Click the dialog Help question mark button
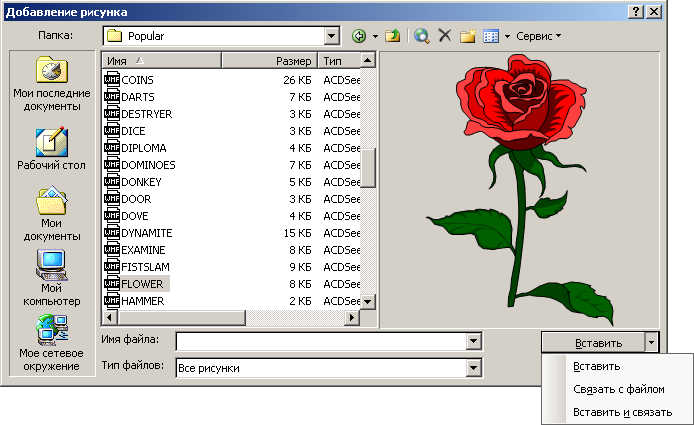The height and width of the screenshot is (425, 694). coord(636,12)
